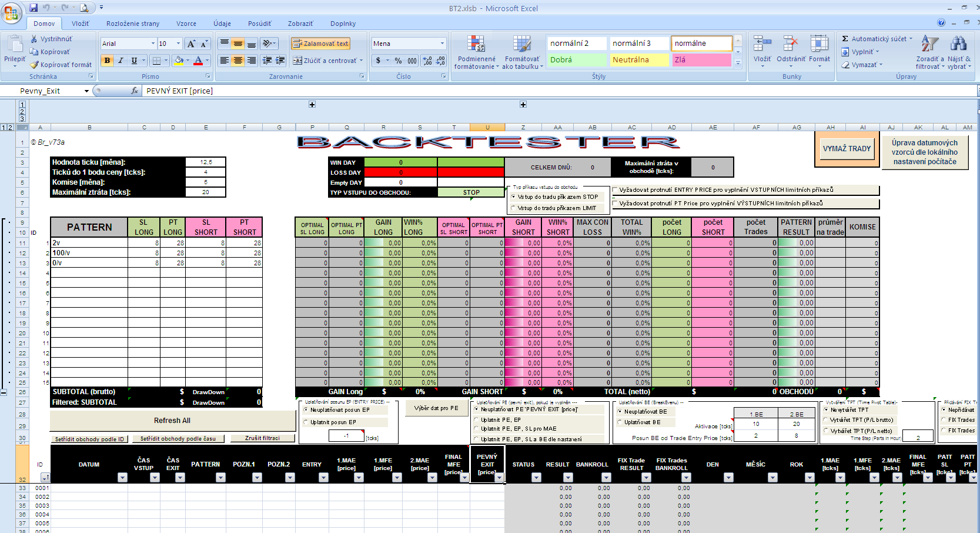Click the Office button logo

[x=11, y=12]
